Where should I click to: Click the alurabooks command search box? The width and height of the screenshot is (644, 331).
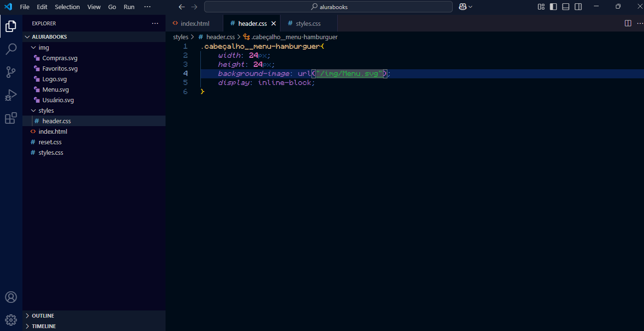click(328, 7)
